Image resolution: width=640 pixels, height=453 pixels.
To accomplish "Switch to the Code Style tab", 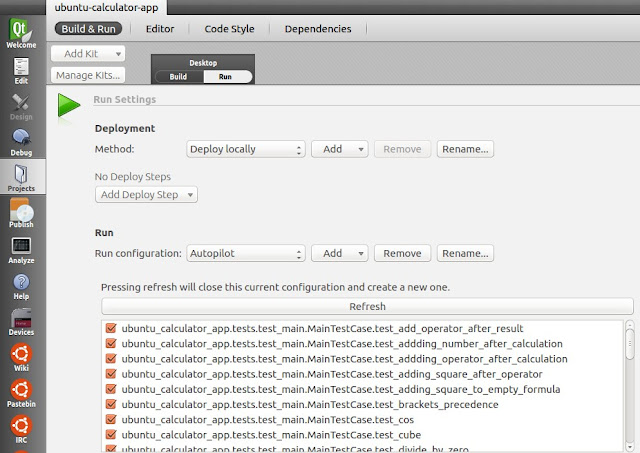I will [229, 29].
